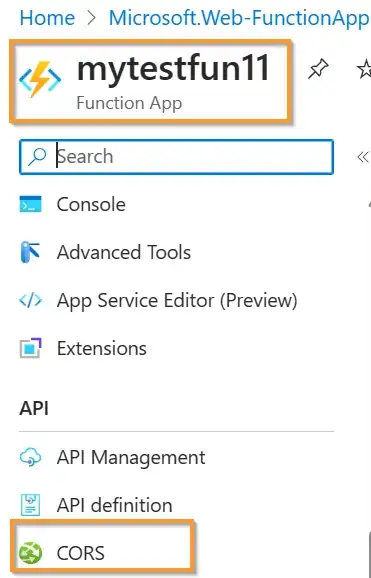Open the App Service Editor (Preview) entry
The image size is (371, 578).
tap(177, 300)
